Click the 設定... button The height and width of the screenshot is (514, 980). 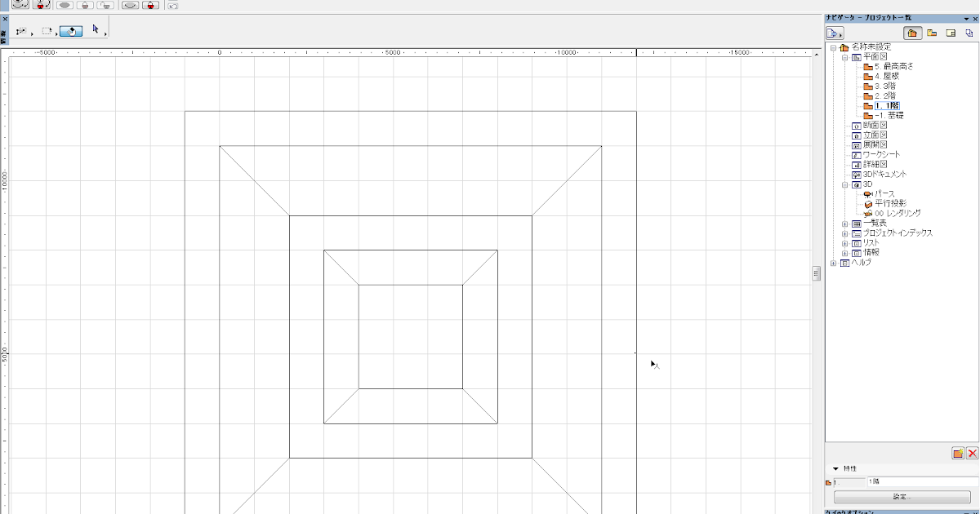click(x=901, y=497)
